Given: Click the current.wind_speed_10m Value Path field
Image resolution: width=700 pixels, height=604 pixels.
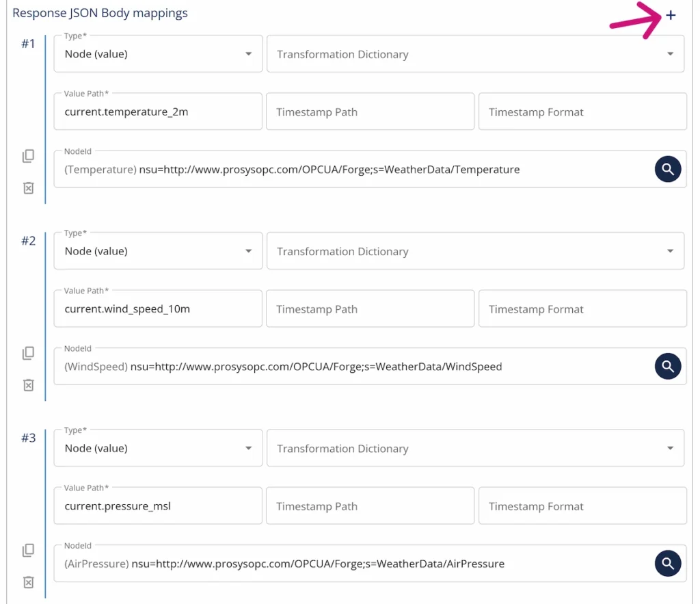Looking at the screenshot, I should [157, 308].
